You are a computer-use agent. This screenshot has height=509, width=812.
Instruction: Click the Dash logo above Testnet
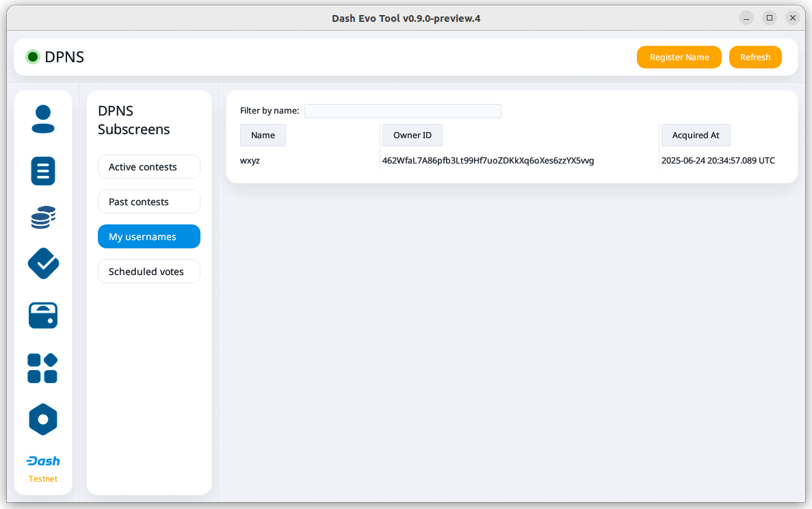coord(43,461)
